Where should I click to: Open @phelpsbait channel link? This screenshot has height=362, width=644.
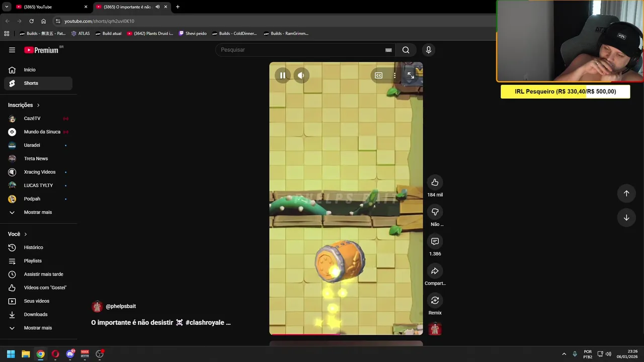click(121, 306)
